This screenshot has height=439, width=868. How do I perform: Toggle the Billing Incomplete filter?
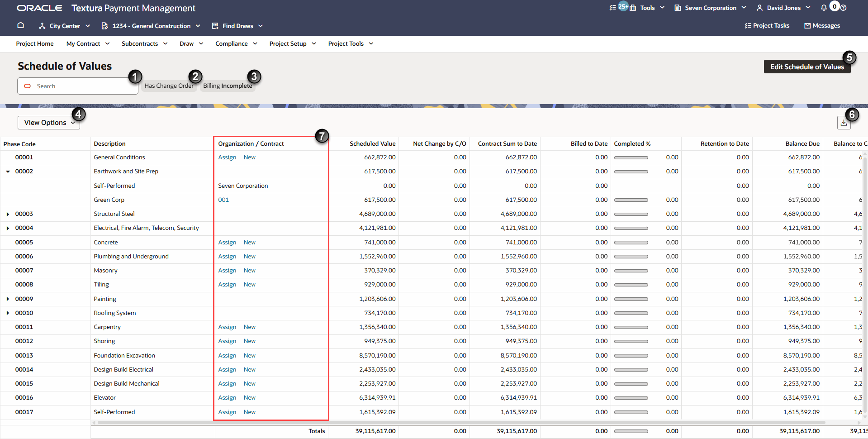228,86
